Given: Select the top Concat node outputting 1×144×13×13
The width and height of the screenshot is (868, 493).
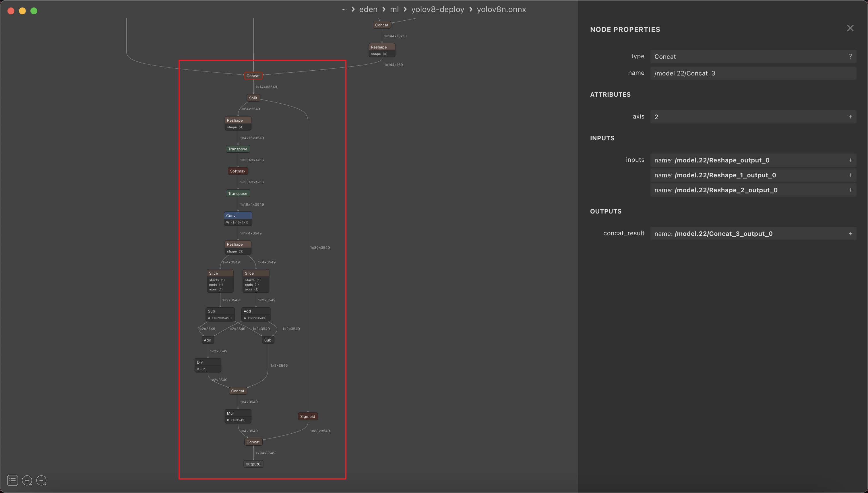Looking at the screenshot, I should tap(382, 25).
